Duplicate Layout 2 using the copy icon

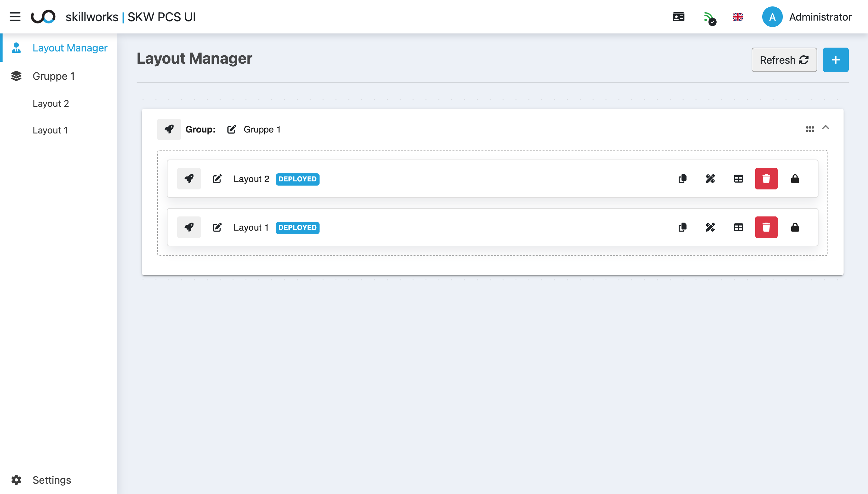point(682,179)
